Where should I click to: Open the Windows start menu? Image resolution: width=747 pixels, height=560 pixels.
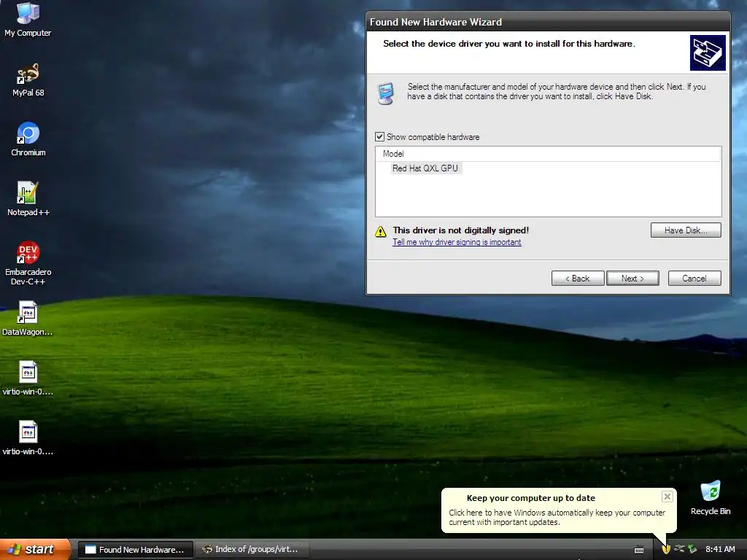click(35, 549)
